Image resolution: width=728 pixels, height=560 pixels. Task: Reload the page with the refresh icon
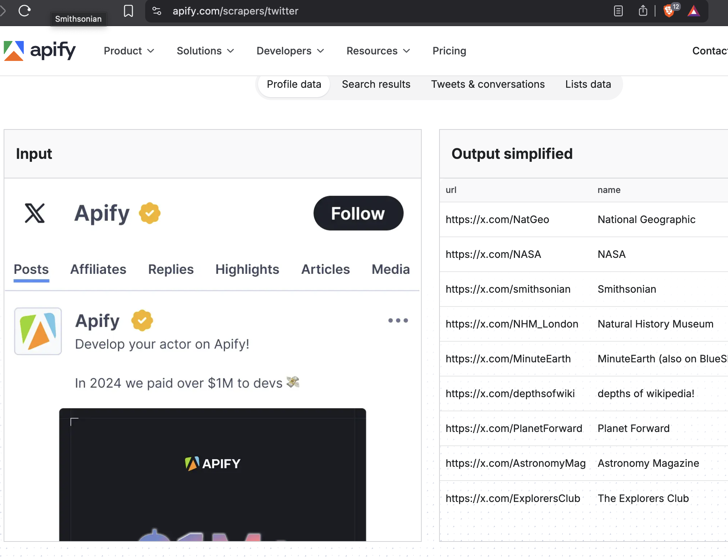pyautogui.click(x=24, y=11)
